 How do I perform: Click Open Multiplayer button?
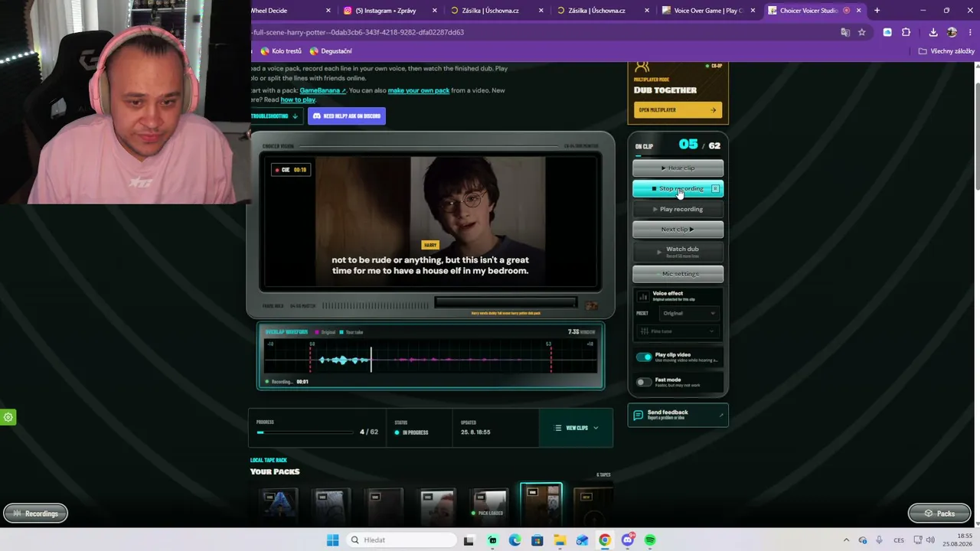point(678,110)
